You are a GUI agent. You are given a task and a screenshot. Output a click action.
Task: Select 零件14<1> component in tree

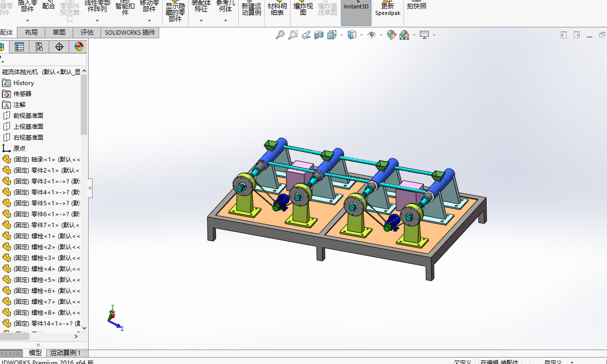(x=41, y=324)
